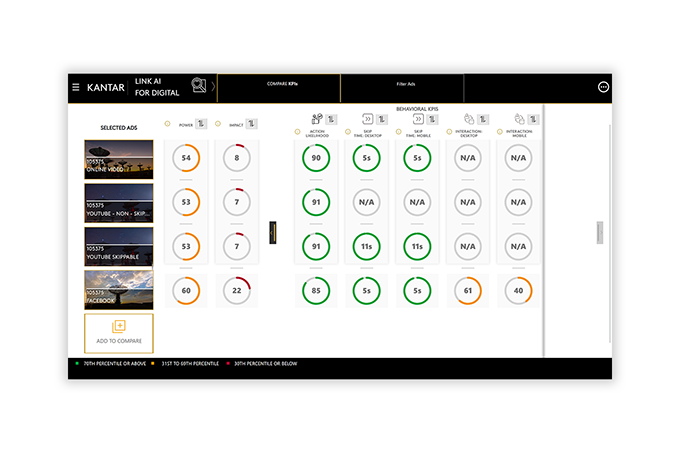Viewport: 680px width, 453px height.
Task: Click the Skip Time Mobile icon
Action: coord(418,119)
